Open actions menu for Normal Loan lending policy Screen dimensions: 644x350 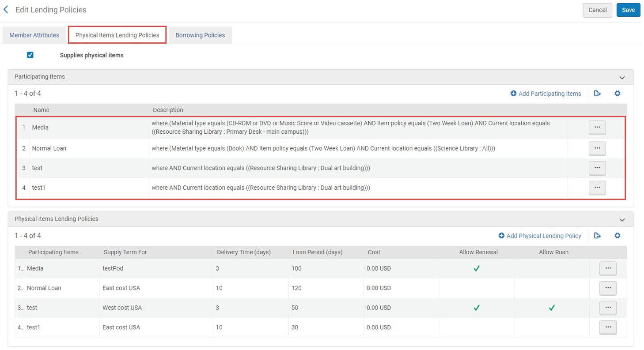point(608,288)
